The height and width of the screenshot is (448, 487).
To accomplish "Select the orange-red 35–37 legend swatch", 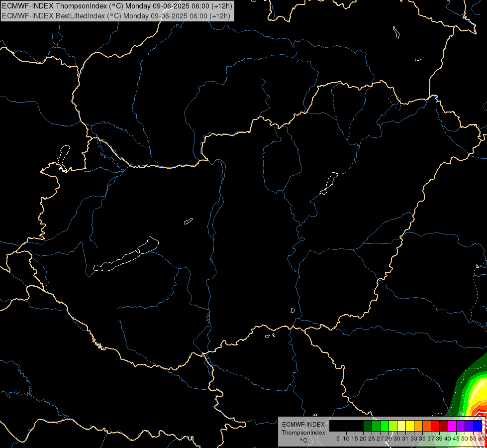I will tap(427, 426).
